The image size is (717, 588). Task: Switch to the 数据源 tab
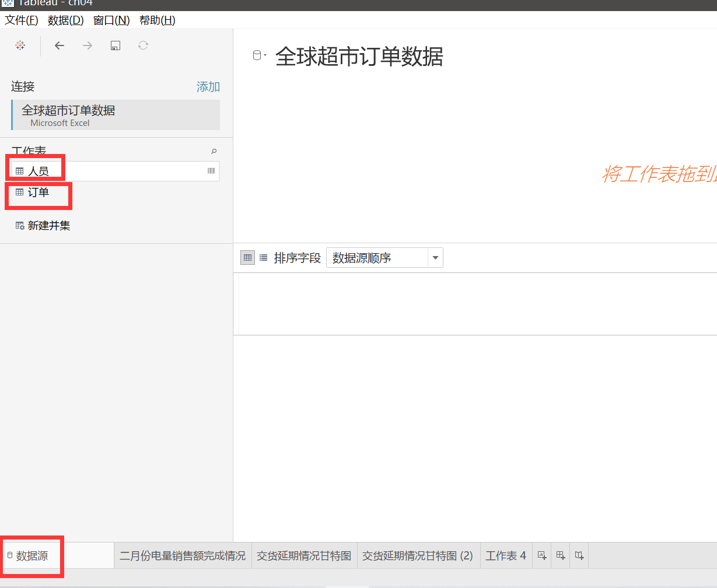coord(57,556)
